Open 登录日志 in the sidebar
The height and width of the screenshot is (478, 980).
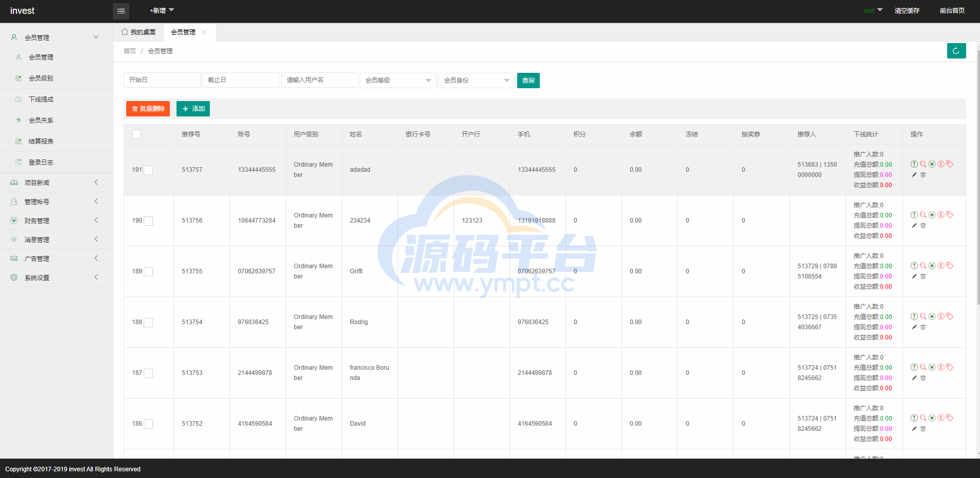pos(56,162)
